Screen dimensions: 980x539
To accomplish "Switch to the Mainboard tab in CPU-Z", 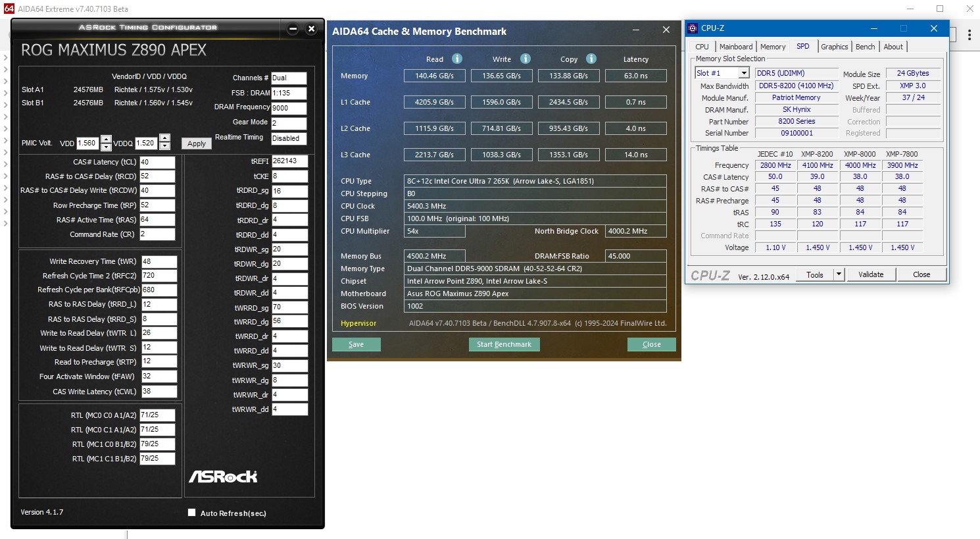I will (x=736, y=47).
